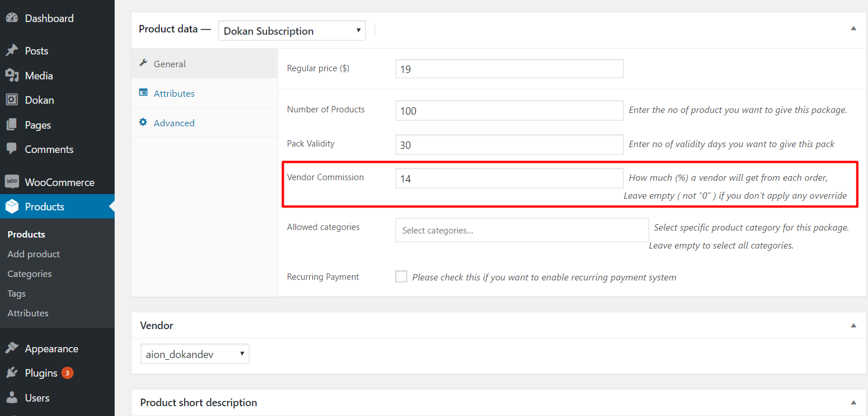Click the Advanced gear icon
Image resolution: width=868 pixels, height=416 pixels.
coord(143,122)
